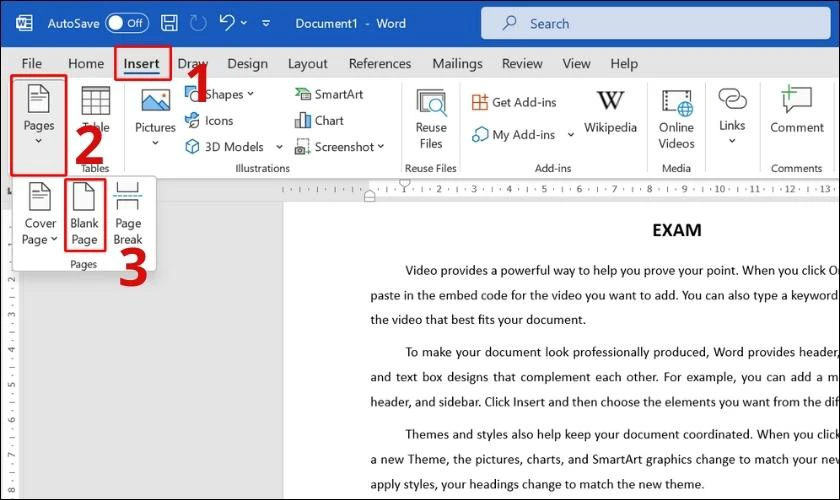Viewport: 840px width, 500px height.
Task: Open the Screenshot dropdown arrow
Action: pyautogui.click(x=381, y=146)
